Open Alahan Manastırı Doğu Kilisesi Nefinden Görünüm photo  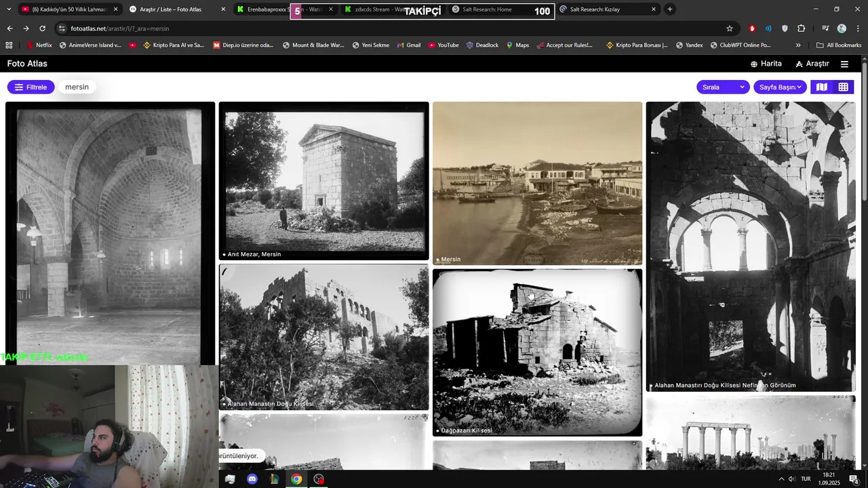(751, 247)
